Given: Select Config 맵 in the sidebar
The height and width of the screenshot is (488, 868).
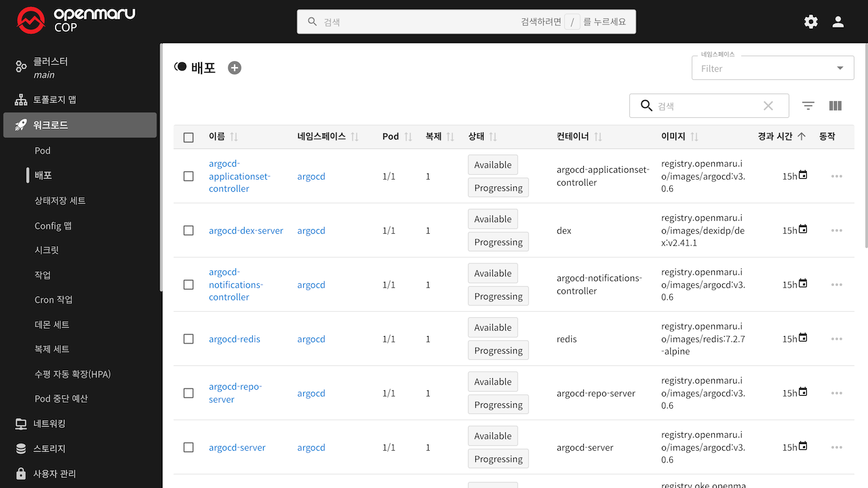Looking at the screenshot, I should click(x=53, y=226).
